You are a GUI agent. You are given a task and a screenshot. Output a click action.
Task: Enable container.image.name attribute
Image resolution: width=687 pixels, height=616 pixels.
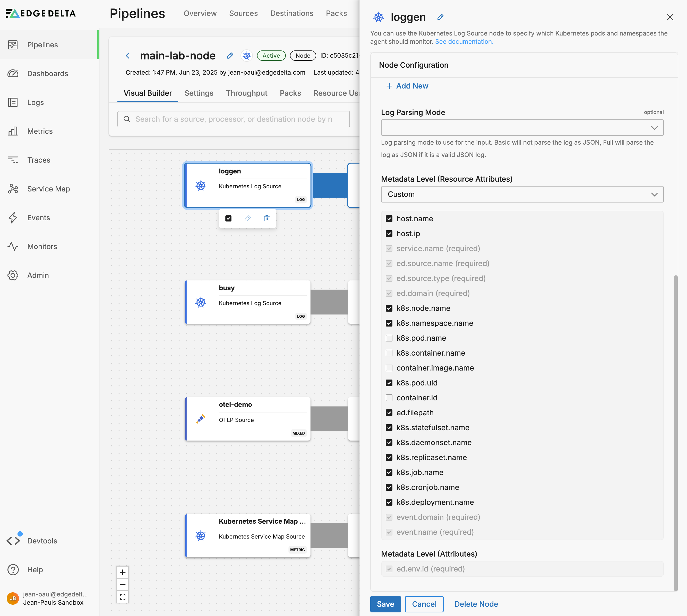[x=389, y=368]
